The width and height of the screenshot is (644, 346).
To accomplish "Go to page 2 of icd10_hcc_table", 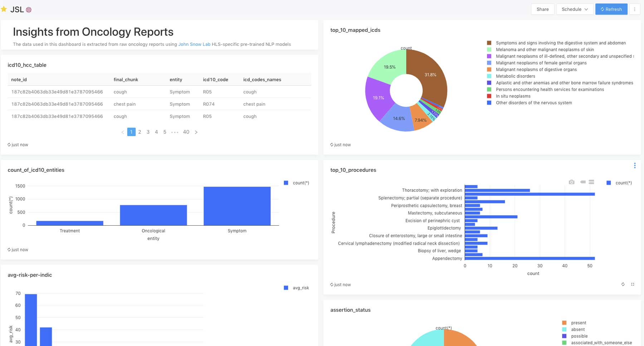I will (x=140, y=132).
